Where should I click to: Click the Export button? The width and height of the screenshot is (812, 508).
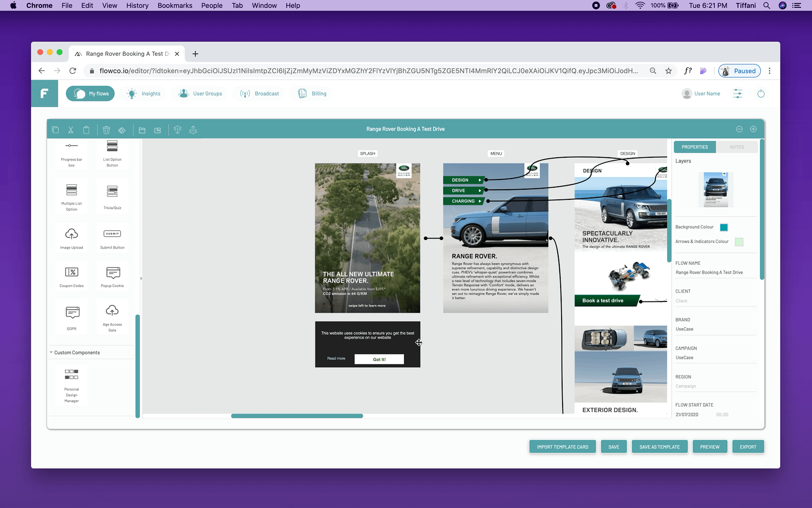point(748,447)
